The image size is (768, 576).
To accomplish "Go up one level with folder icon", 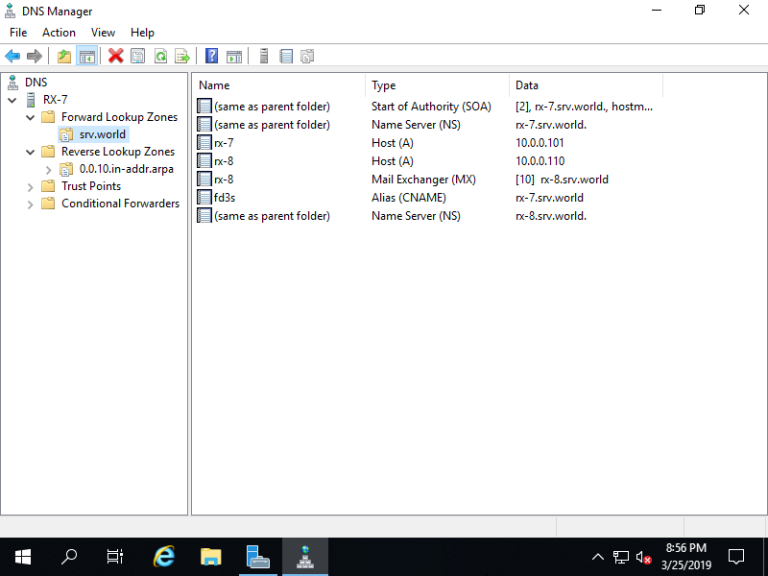I will coord(64,56).
